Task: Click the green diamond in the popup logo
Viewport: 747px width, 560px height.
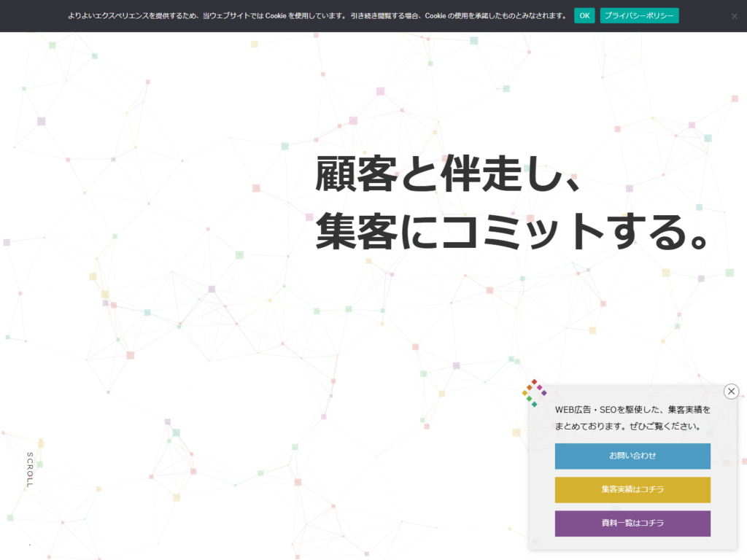Action: (x=530, y=399)
